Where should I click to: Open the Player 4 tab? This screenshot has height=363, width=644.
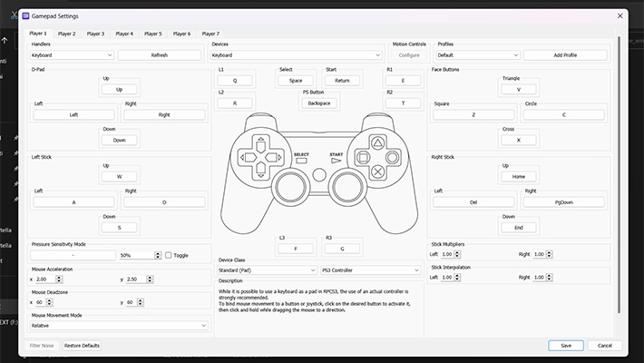[x=124, y=34]
